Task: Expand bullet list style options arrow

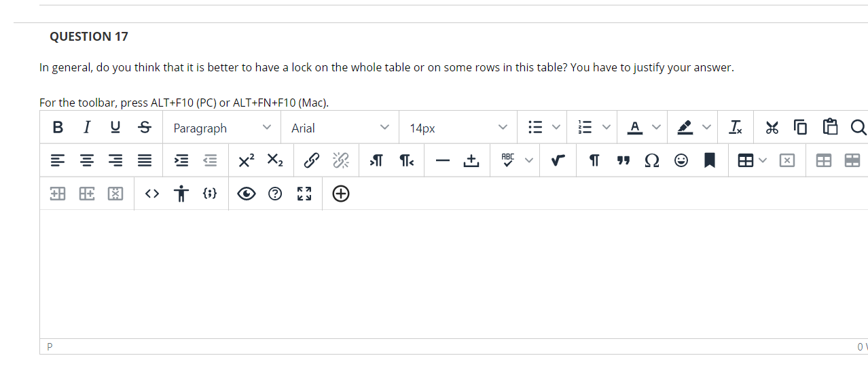Action: [x=557, y=128]
